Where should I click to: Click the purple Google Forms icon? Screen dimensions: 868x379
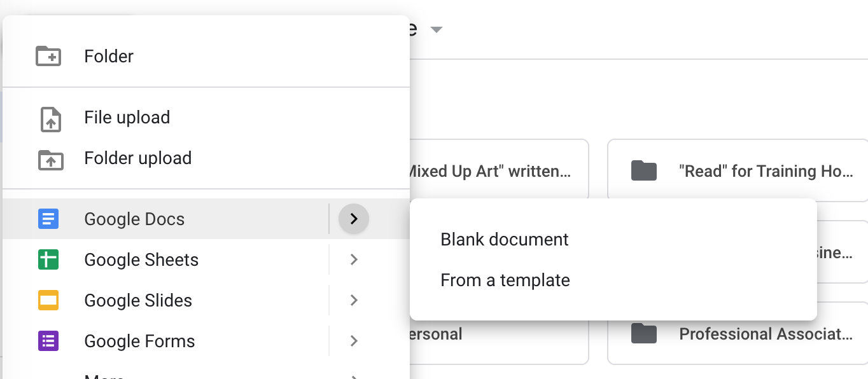(x=48, y=341)
